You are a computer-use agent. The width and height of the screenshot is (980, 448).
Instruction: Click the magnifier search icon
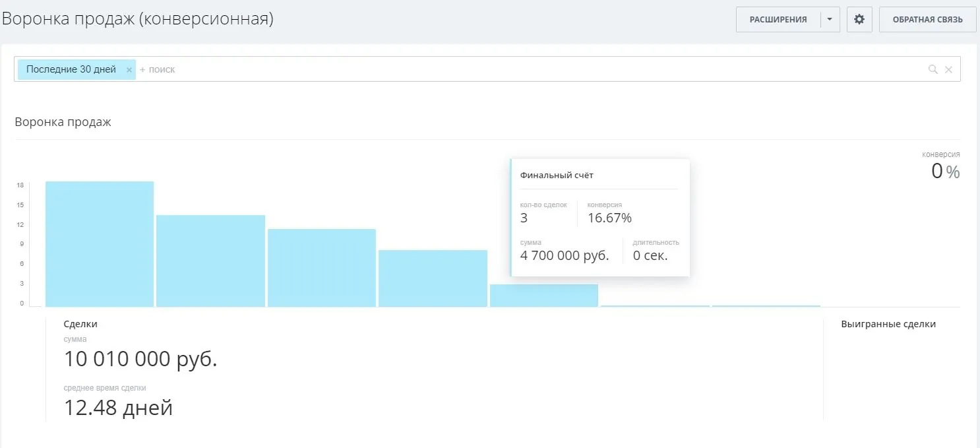click(x=933, y=69)
